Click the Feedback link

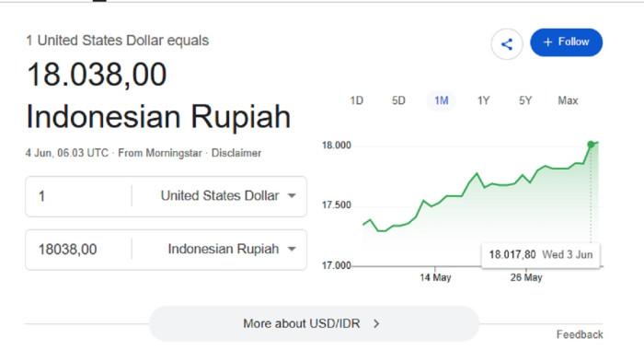tap(580, 334)
